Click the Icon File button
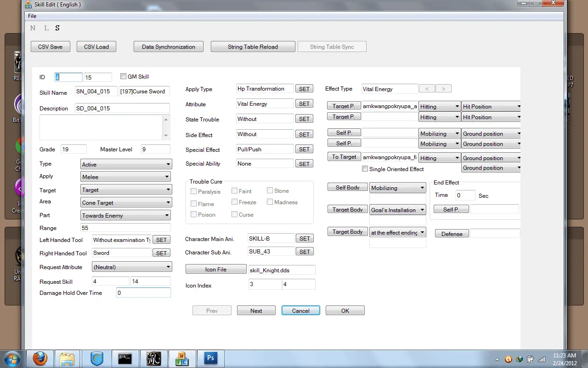This screenshot has height=368, width=588. click(216, 270)
